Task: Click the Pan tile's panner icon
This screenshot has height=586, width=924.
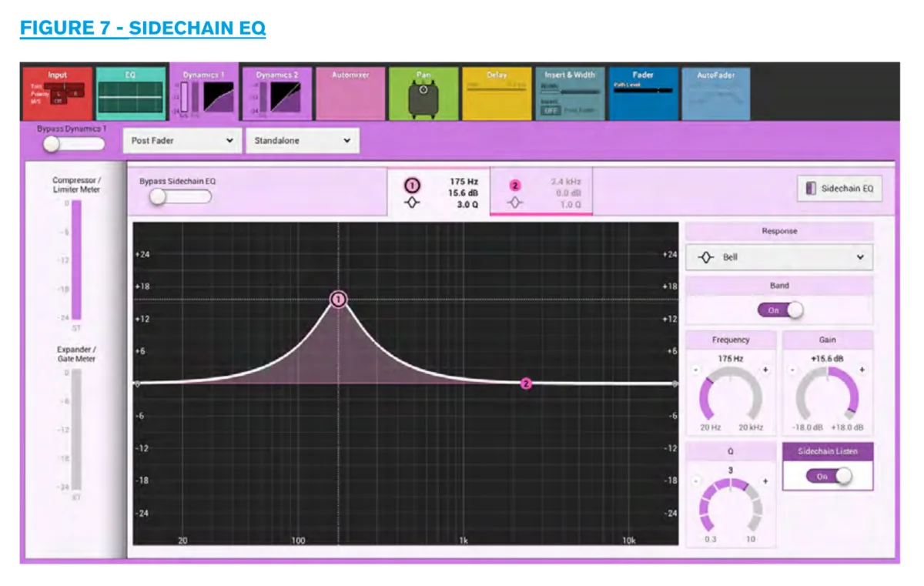Action: [x=423, y=99]
